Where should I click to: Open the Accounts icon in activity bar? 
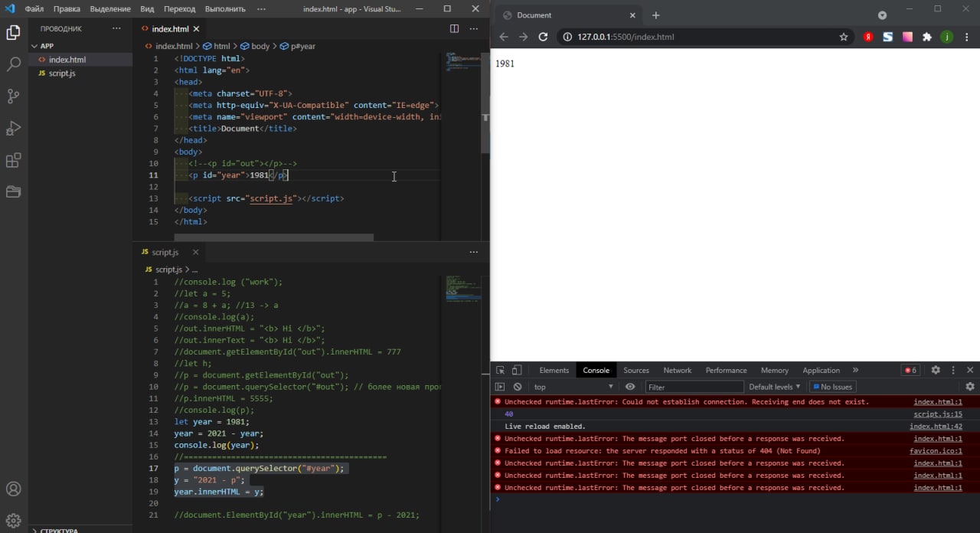[x=13, y=489]
